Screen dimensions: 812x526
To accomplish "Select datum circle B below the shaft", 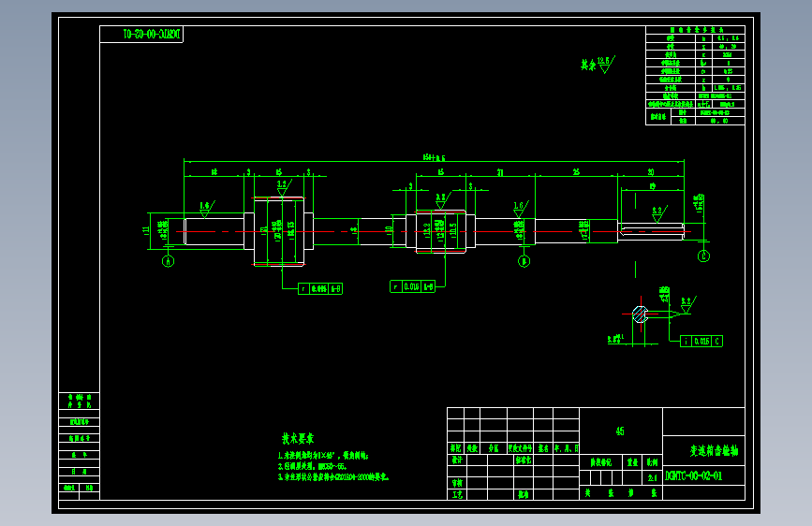I will pyautogui.click(x=524, y=261).
